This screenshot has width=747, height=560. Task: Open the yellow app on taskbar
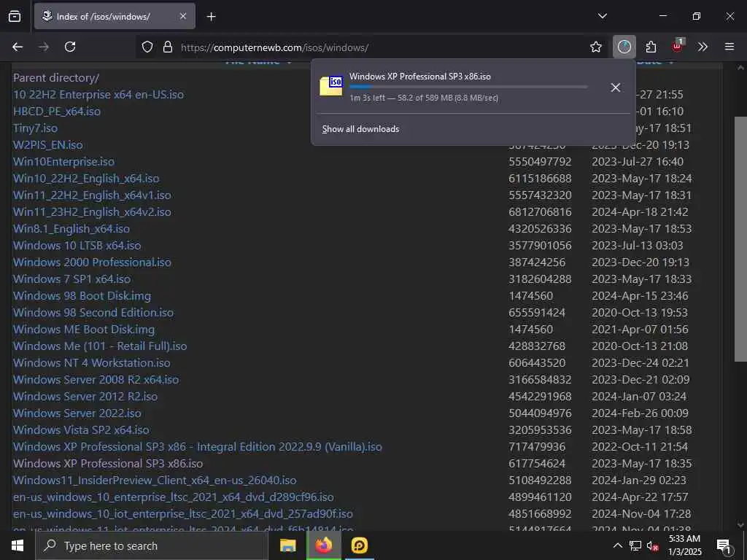point(359,545)
